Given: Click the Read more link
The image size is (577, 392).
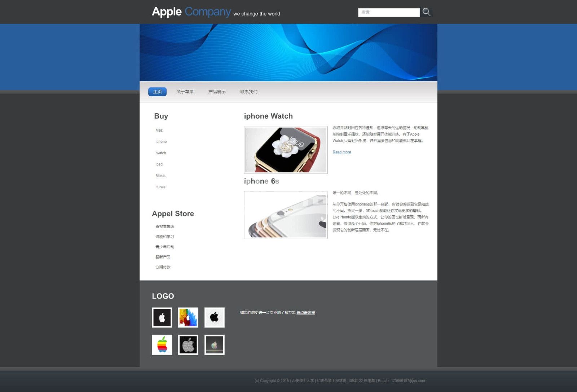Looking at the screenshot, I should tap(342, 152).
